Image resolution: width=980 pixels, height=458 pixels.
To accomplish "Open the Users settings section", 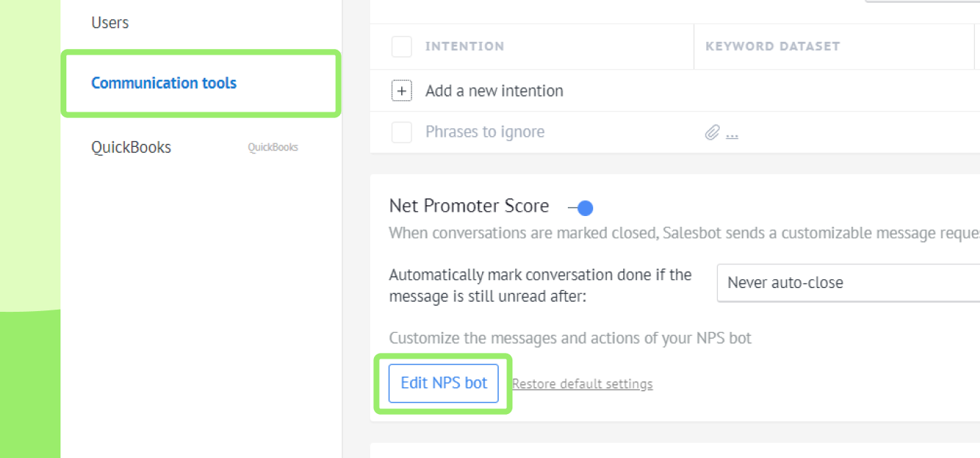I will [110, 23].
